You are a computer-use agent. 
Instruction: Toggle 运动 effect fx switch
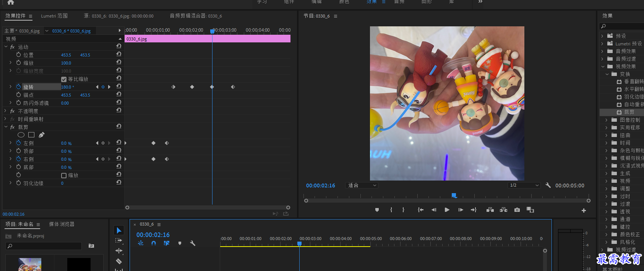coord(12,47)
